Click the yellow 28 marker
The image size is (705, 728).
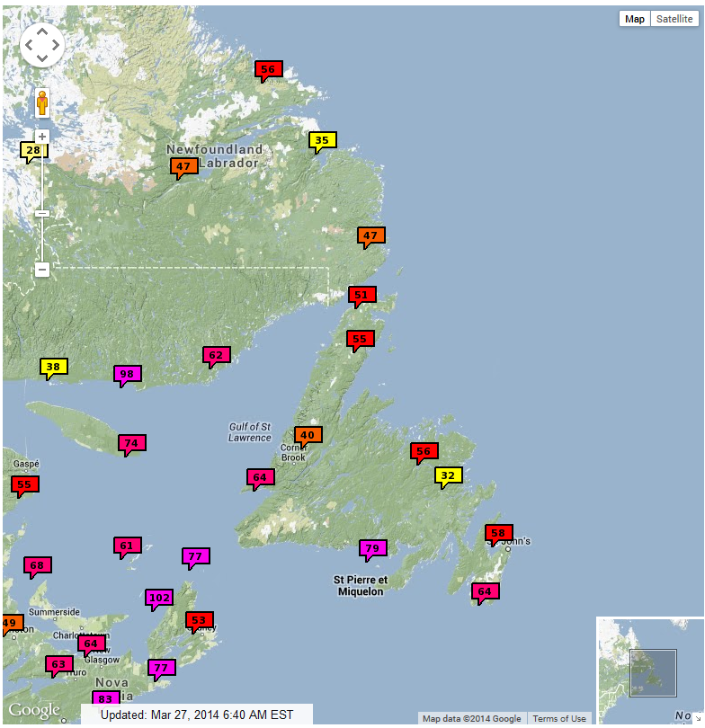pos(33,151)
